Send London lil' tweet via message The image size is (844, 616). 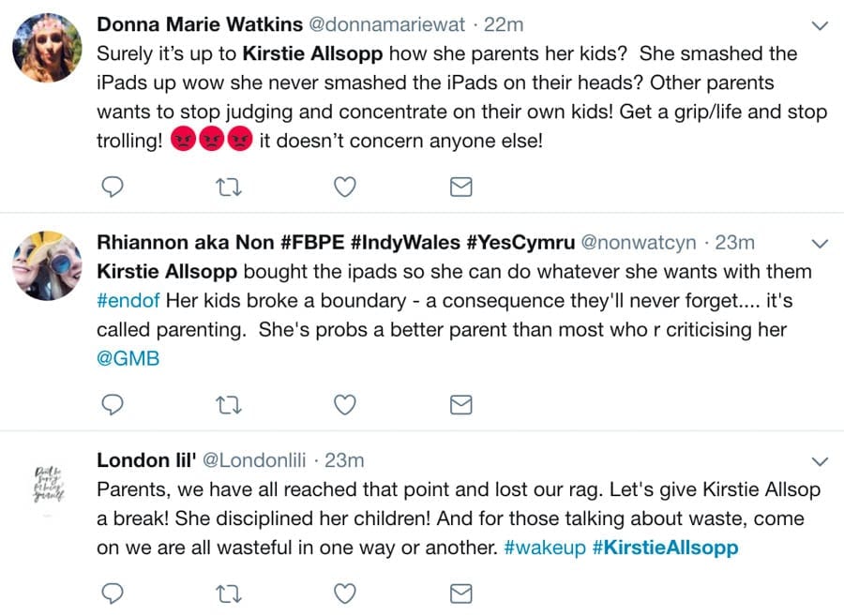pos(460,593)
